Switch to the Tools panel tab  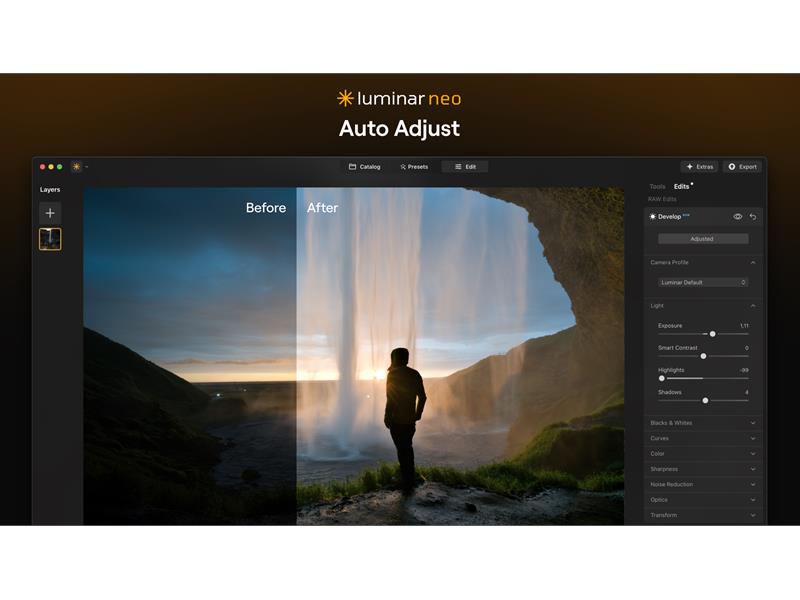657,187
